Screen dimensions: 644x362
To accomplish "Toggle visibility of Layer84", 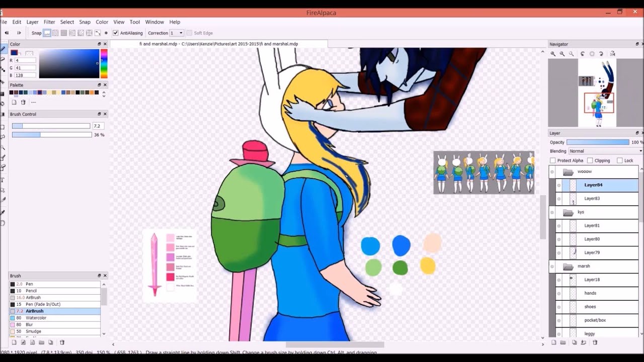I will point(558,185).
